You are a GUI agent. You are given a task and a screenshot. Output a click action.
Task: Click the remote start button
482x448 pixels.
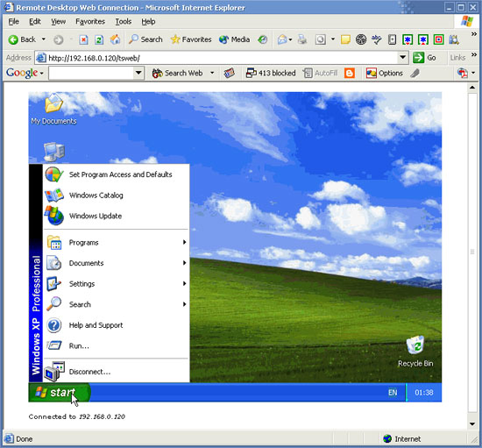[60, 393]
